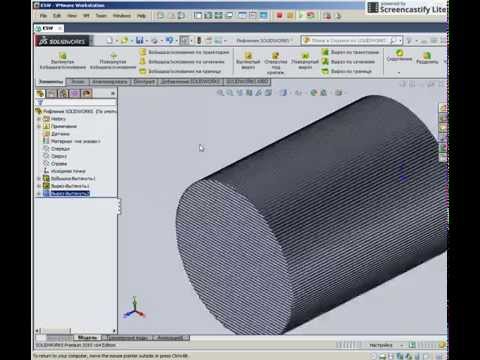Open the Hole Wizard tool
The image size is (480, 360).
[275, 55]
